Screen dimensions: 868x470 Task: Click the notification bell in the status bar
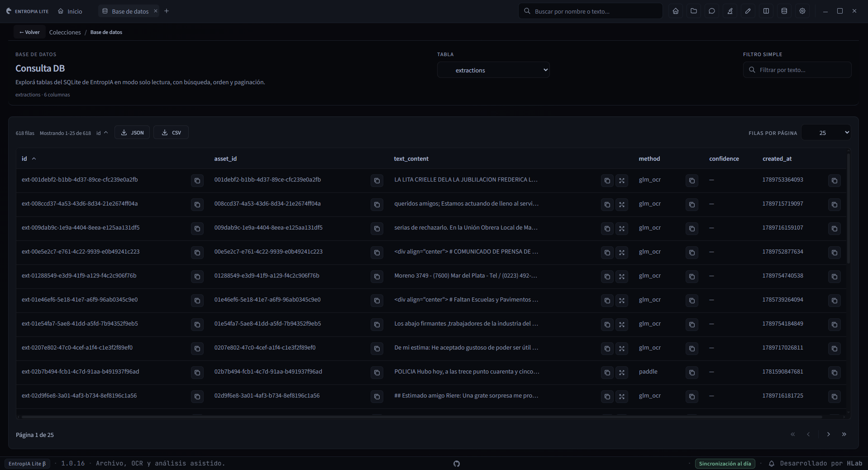click(x=772, y=464)
